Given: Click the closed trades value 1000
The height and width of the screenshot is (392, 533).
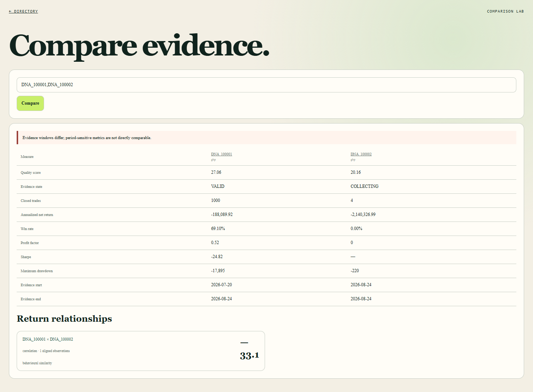Looking at the screenshot, I should point(215,200).
